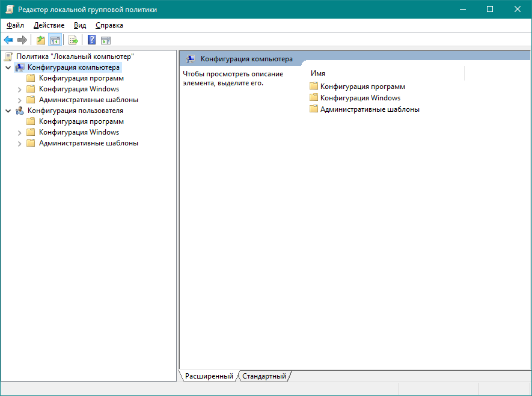Select Конфигурация программ text in right list
This screenshot has width=532, height=396.
click(x=362, y=87)
